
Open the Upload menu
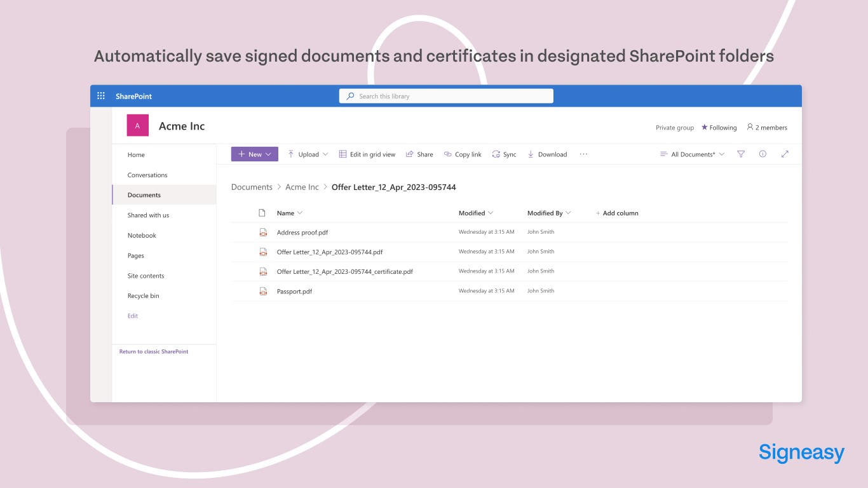308,154
